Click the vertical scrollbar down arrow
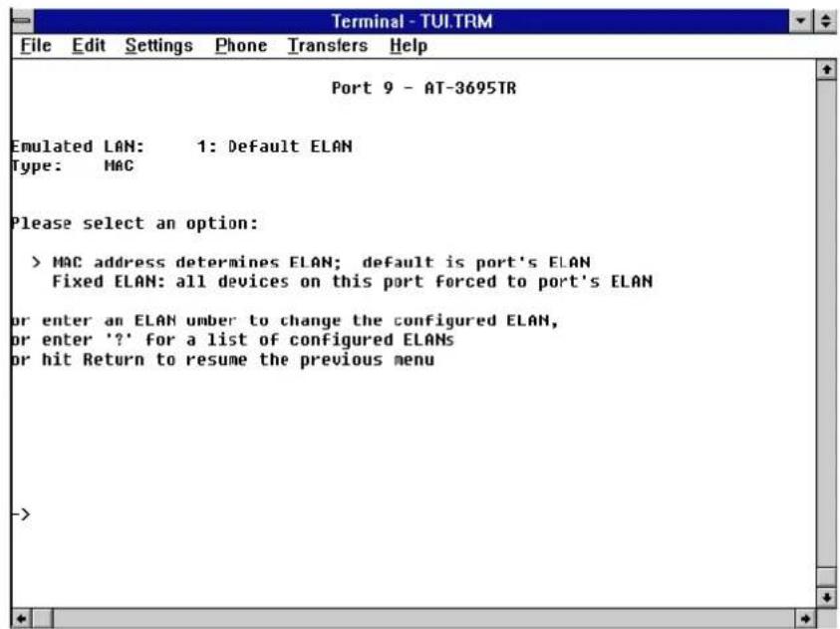The image size is (840, 629). point(826,596)
